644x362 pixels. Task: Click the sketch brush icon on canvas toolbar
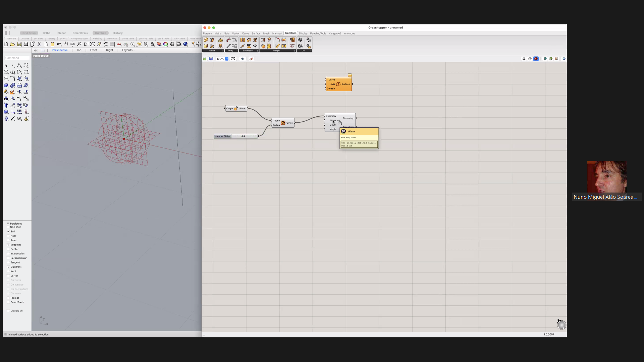coord(251,59)
